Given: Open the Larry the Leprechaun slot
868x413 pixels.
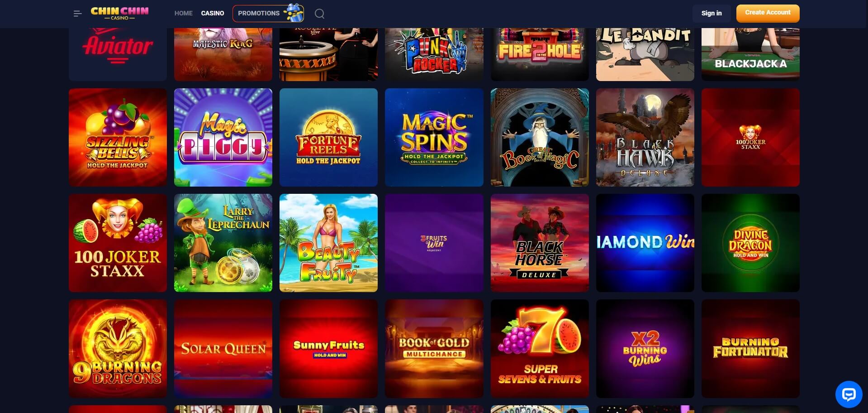Looking at the screenshot, I should [x=223, y=243].
